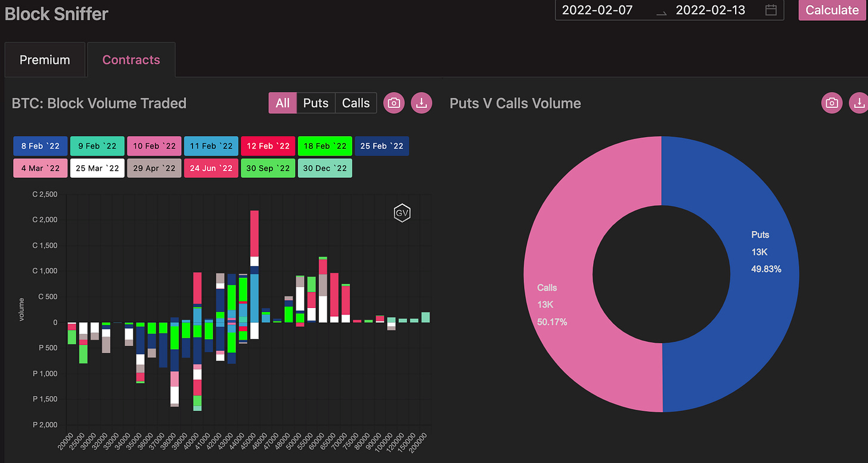Download the Block Volume Traded chart

tap(421, 103)
